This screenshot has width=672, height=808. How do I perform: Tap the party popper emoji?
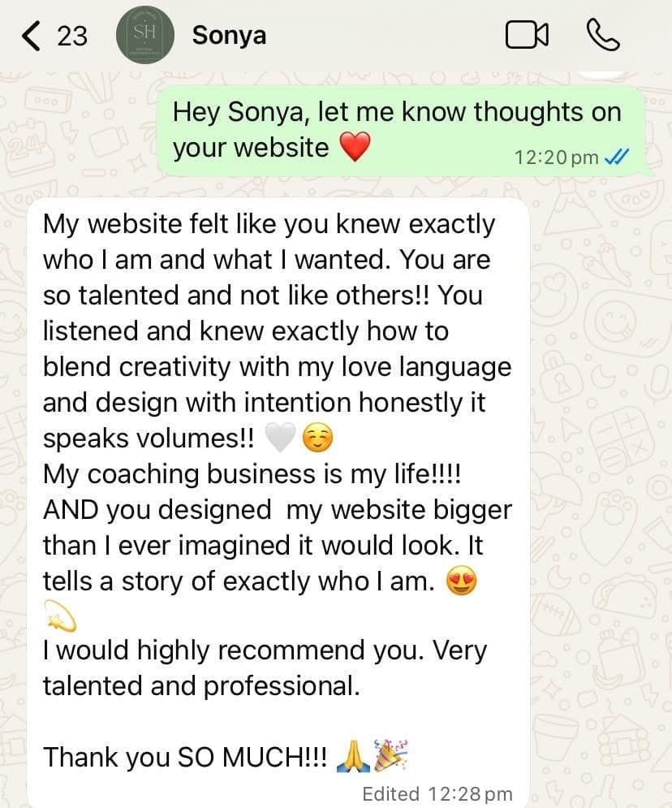point(390,757)
